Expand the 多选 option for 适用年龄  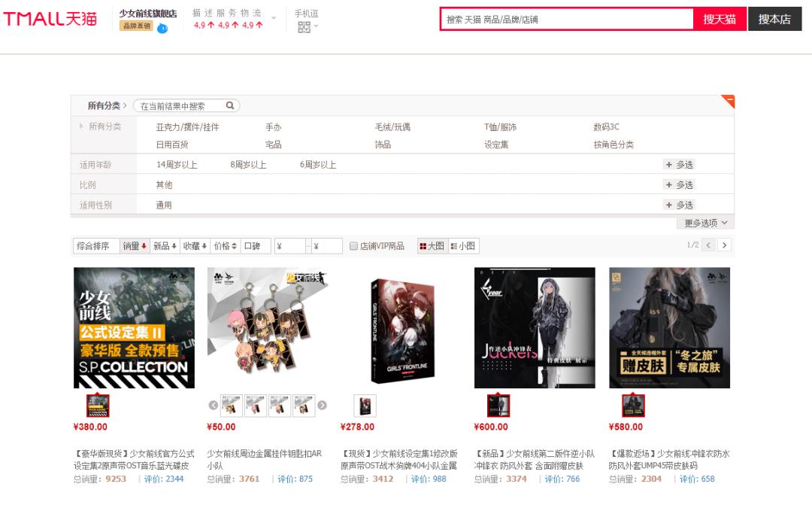(679, 164)
